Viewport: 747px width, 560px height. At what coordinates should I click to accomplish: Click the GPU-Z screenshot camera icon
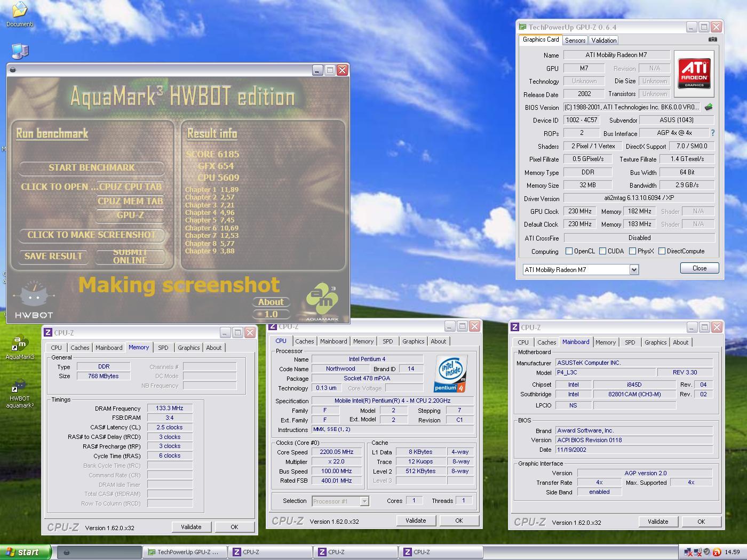[x=712, y=39]
